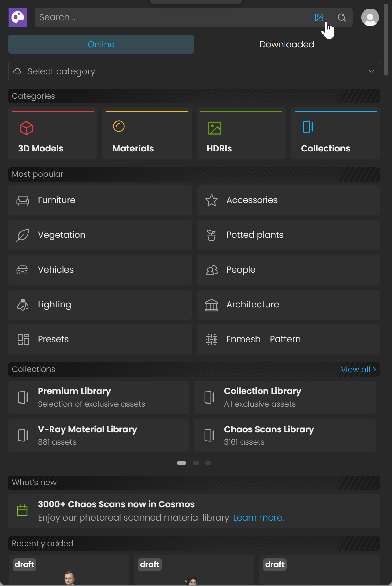Image resolution: width=392 pixels, height=586 pixels.
Task: Open Premium Library collection
Action: pos(99,397)
